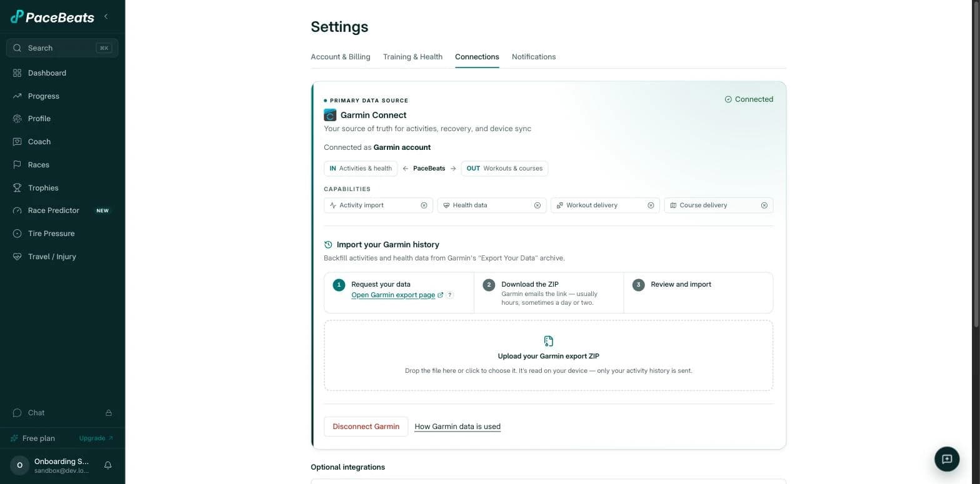Click the Onboarding user avatar
This screenshot has width=980, height=484.
pos(19,465)
